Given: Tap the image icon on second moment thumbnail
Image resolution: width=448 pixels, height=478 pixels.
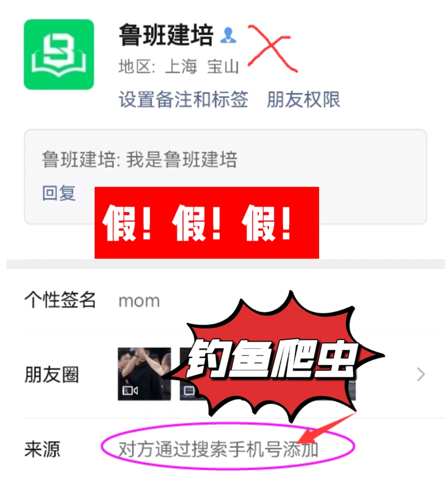Looking at the screenshot, I should click(189, 391).
